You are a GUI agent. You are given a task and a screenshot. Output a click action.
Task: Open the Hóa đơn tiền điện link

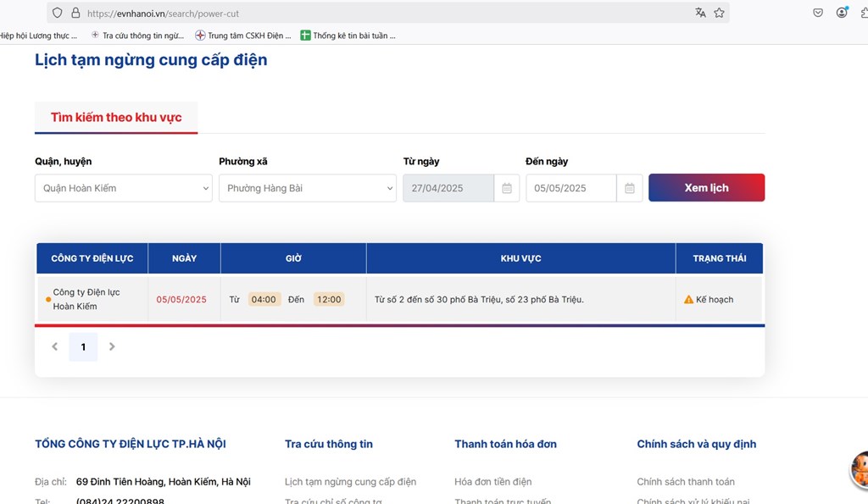(492, 482)
